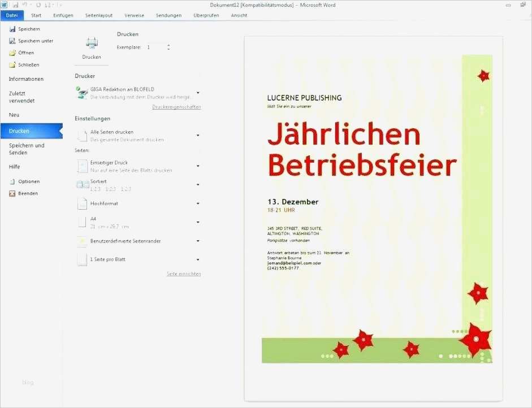Image resolution: width=532 pixels, height=408 pixels.
Task: Click the Seite einrichten link
Action: [183, 274]
